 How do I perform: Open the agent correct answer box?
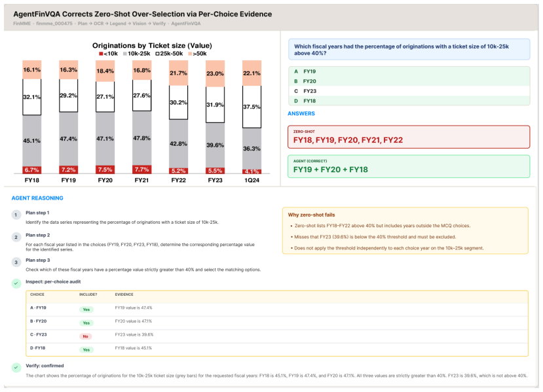pyautogui.click(x=409, y=166)
